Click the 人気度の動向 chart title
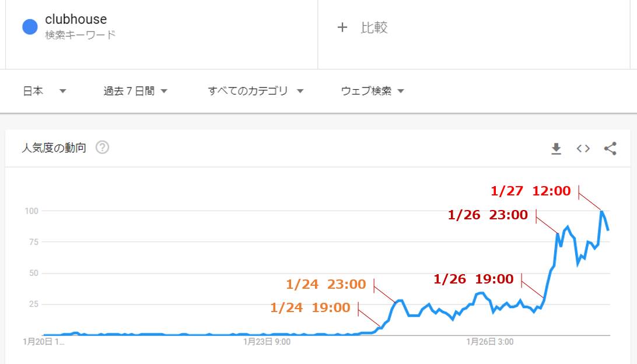The width and height of the screenshot is (637, 364). [x=54, y=148]
